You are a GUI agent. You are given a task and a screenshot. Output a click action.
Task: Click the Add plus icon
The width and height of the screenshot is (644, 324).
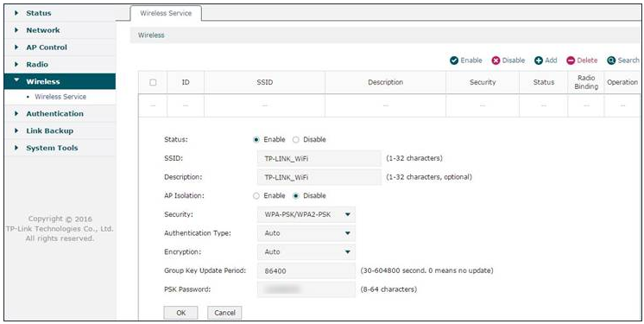539,60
